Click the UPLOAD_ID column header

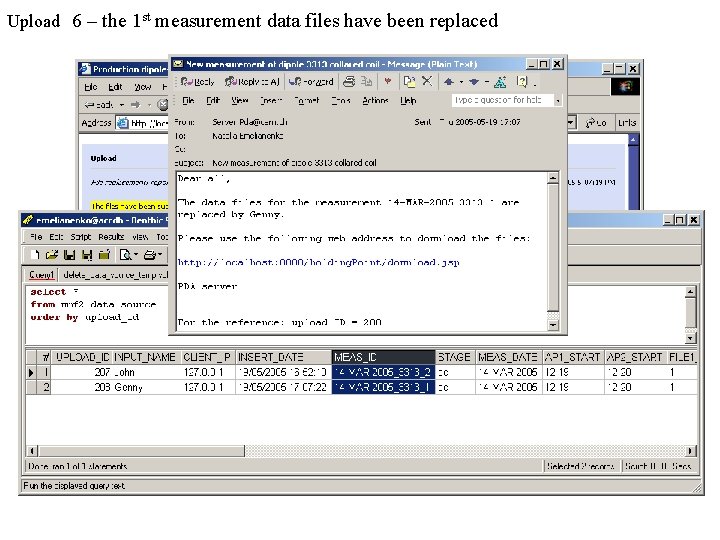pyautogui.click(x=82, y=357)
